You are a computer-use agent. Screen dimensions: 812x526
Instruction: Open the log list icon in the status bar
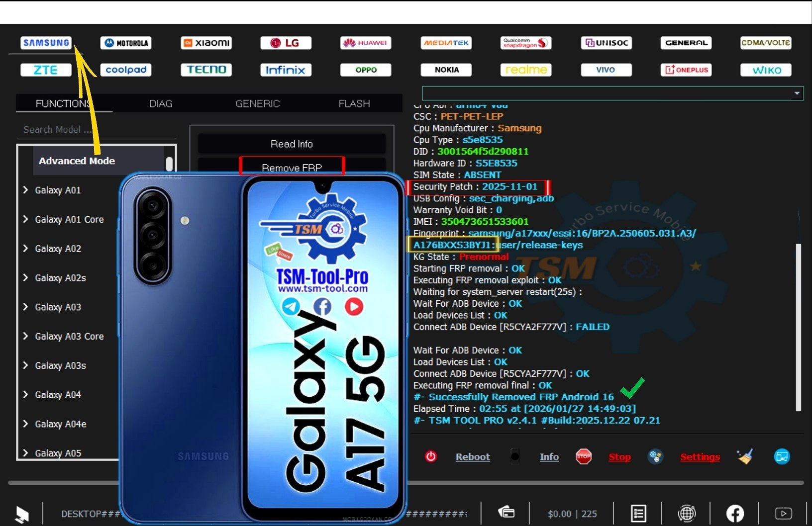639,513
